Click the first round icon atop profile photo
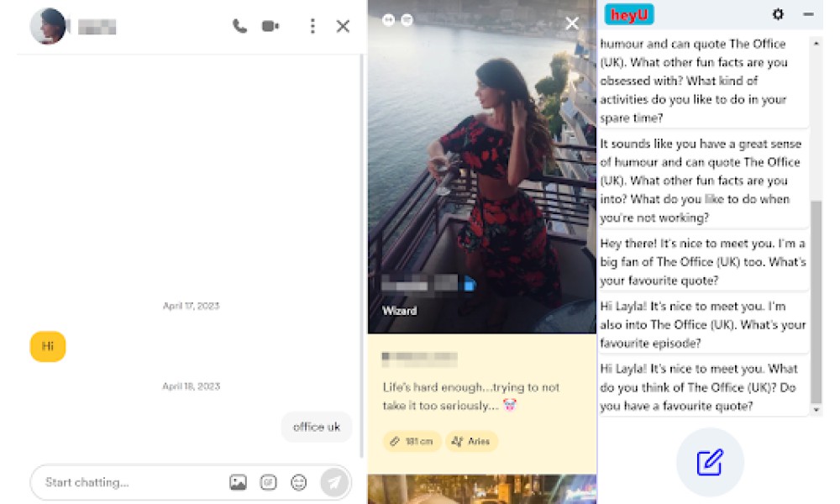Viewport: 840px width, 504px height. [x=388, y=20]
